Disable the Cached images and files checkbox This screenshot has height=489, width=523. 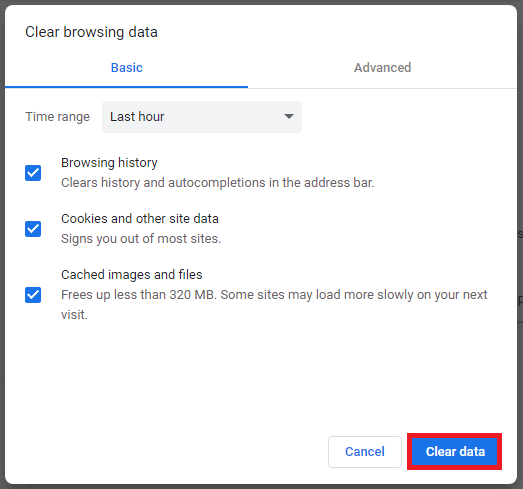coord(33,295)
